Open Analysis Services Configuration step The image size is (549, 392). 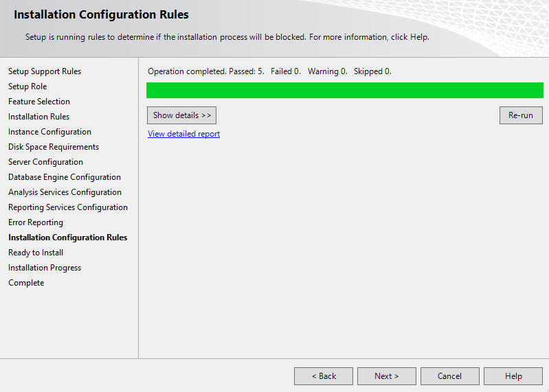65,192
